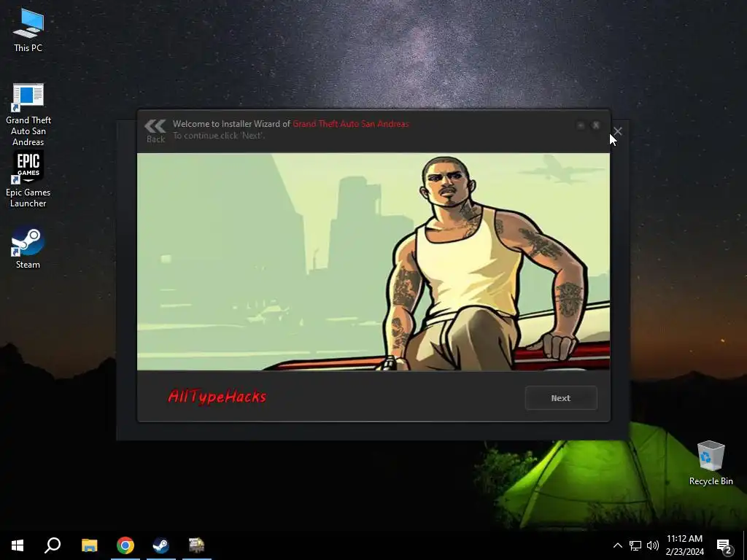
Task: Click the Back arrow in installer wizard
Action: 155,131
